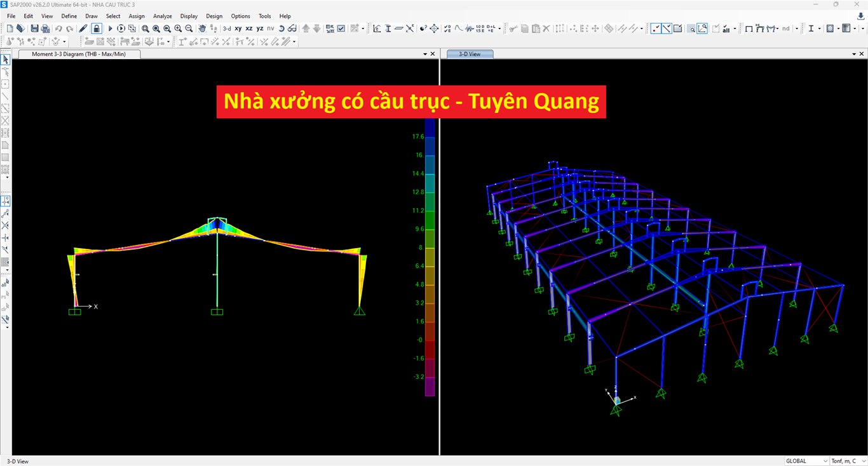The image size is (868, 466).
Task: Open the Analyze menu
Action: click(x=162, y=16)
